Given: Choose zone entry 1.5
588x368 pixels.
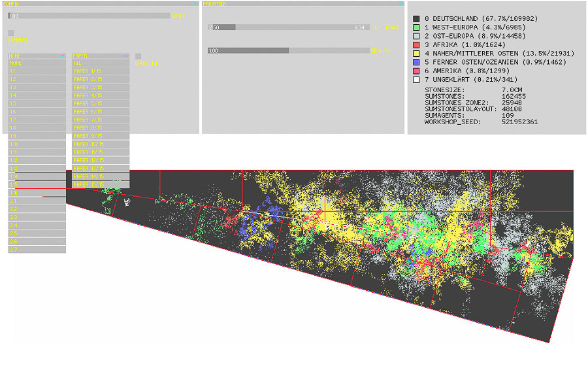Looking at the screenshot, I should coord(37,103).
